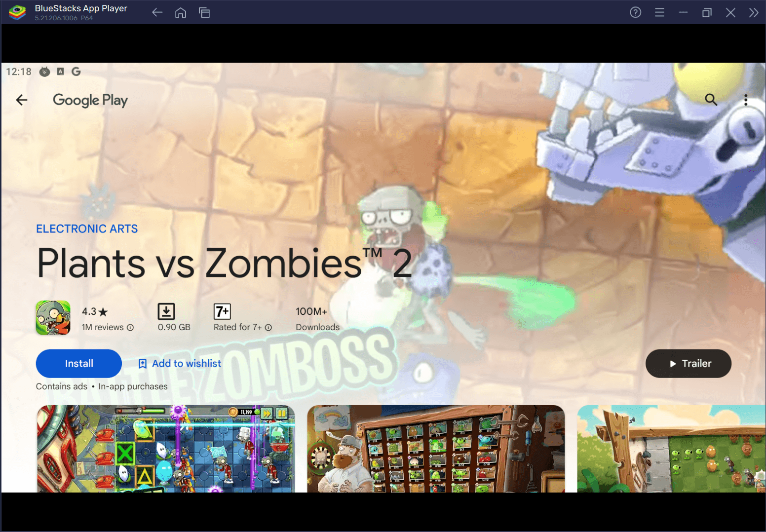Click the 12:18 clock
Screen dimensions: 766x532
[19, 72]
